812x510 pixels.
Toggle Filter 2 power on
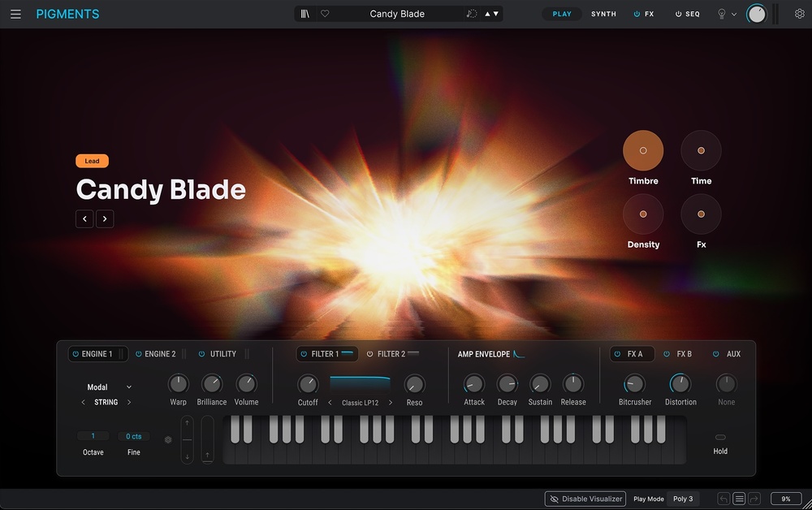(x=370, y=354)
